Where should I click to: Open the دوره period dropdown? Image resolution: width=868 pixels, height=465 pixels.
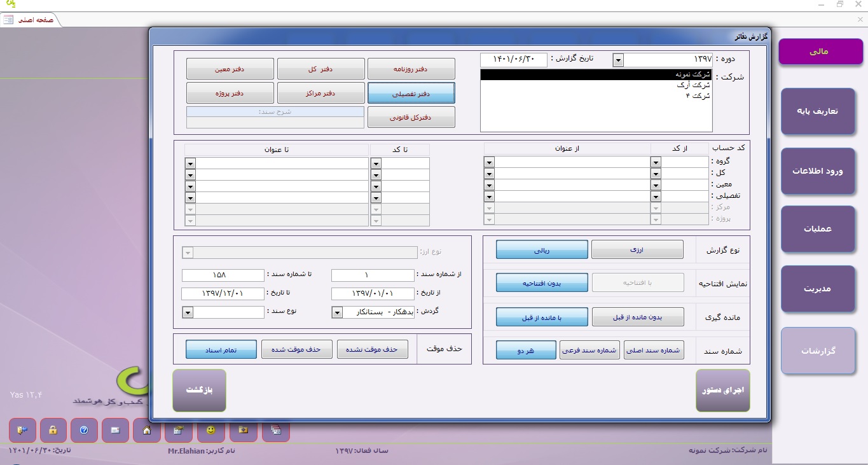(x=618, y=60)
